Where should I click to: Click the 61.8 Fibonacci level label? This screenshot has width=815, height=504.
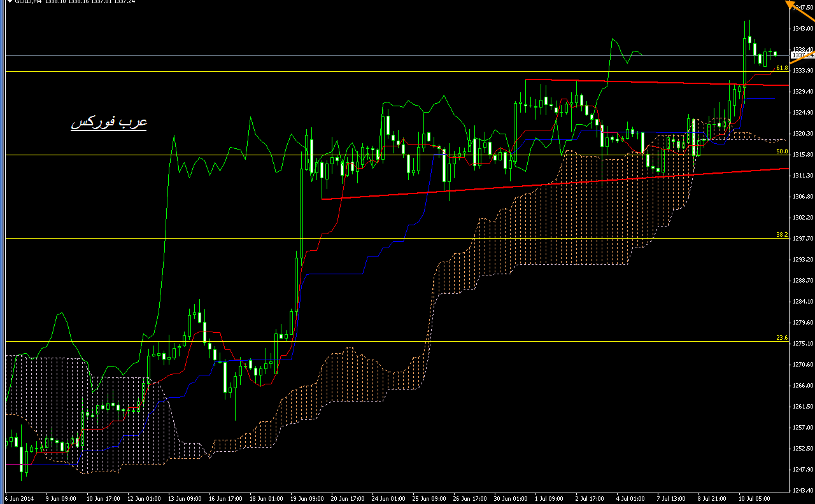tap(782, 67)
